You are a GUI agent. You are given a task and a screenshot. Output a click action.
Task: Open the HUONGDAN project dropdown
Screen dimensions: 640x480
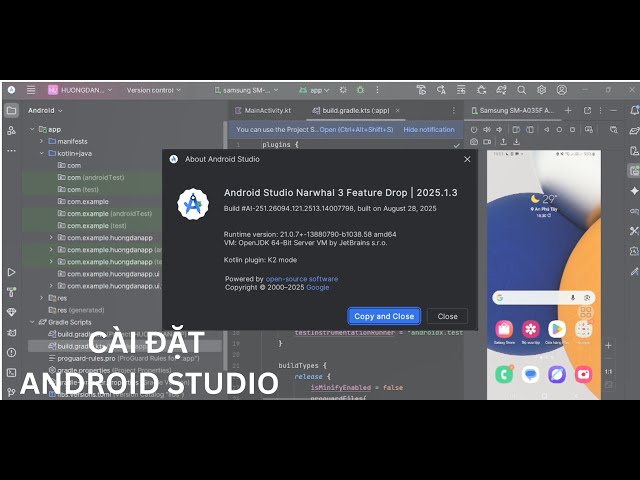click(80, 90)
